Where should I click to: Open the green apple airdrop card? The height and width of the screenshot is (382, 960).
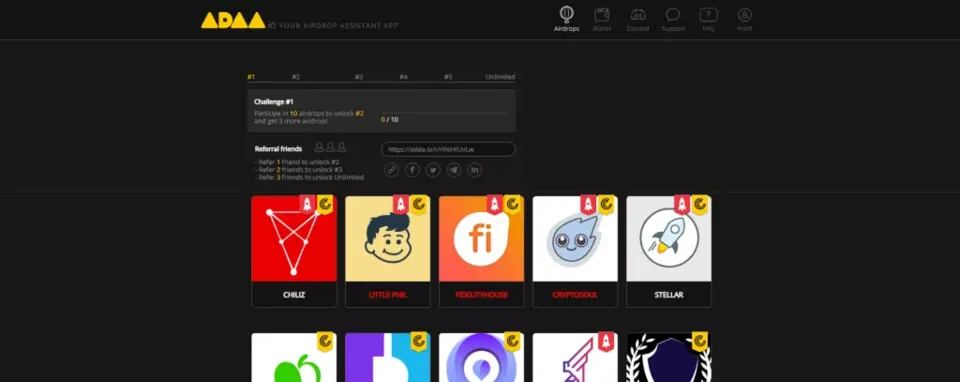pos(294,358)
